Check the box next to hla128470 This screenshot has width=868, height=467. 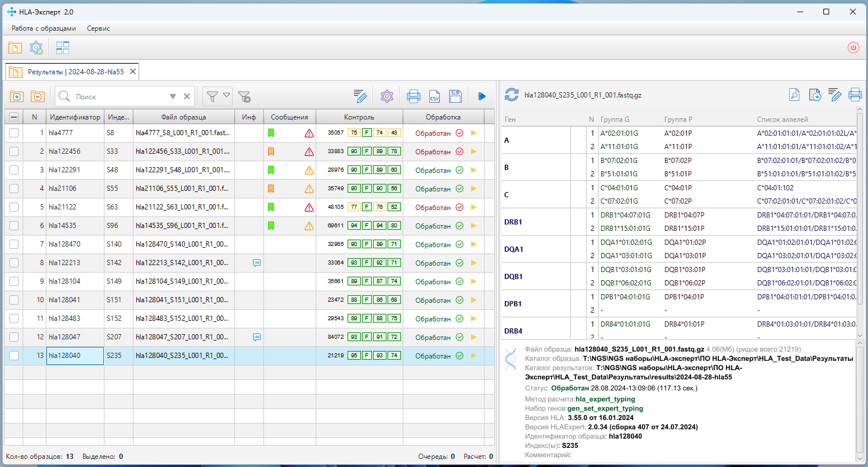(14, 244)
